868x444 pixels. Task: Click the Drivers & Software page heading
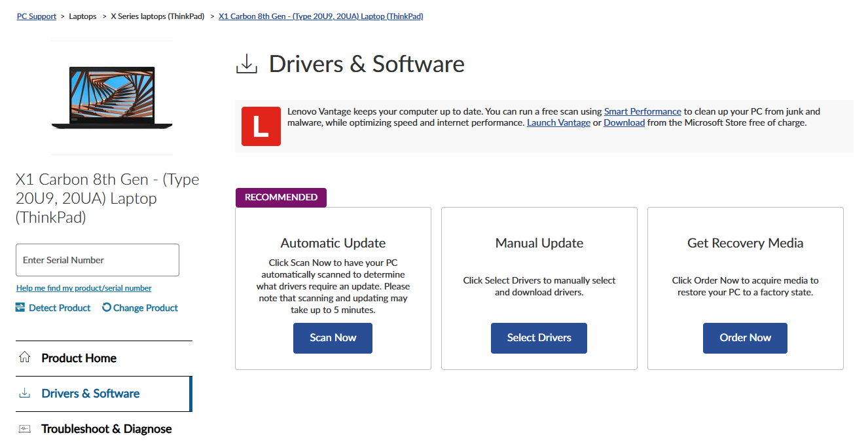click(367, 64)
